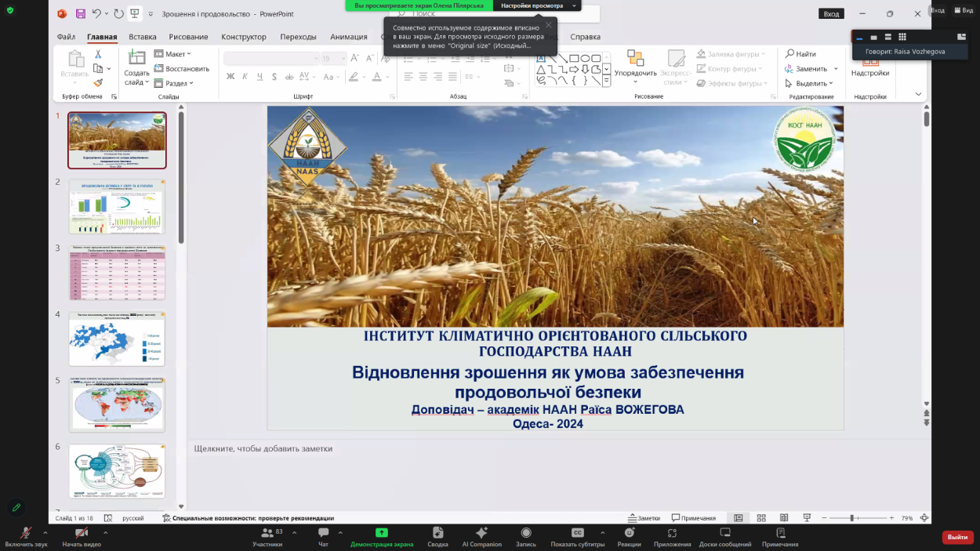
Task: Fit slide to window icon in status bar
Action: point(924,518)
